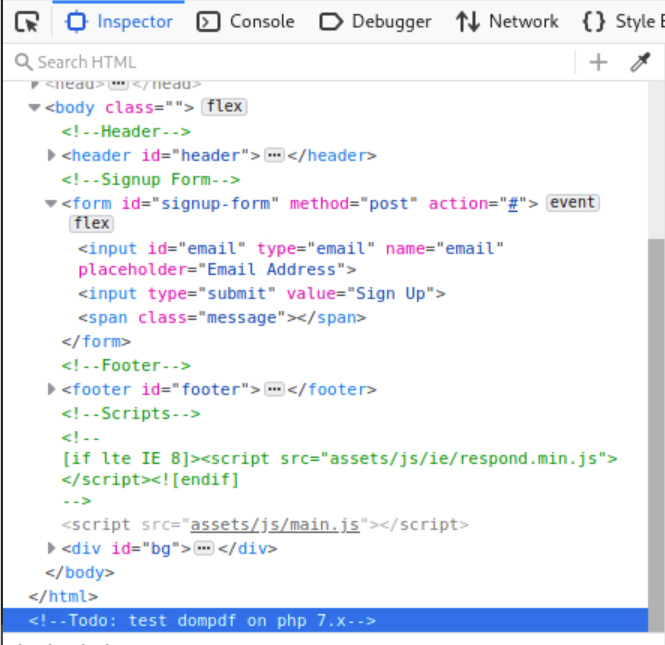Toggle the flex badge on body
This screenshot has width=665, height=645.
tap(224, 106)
